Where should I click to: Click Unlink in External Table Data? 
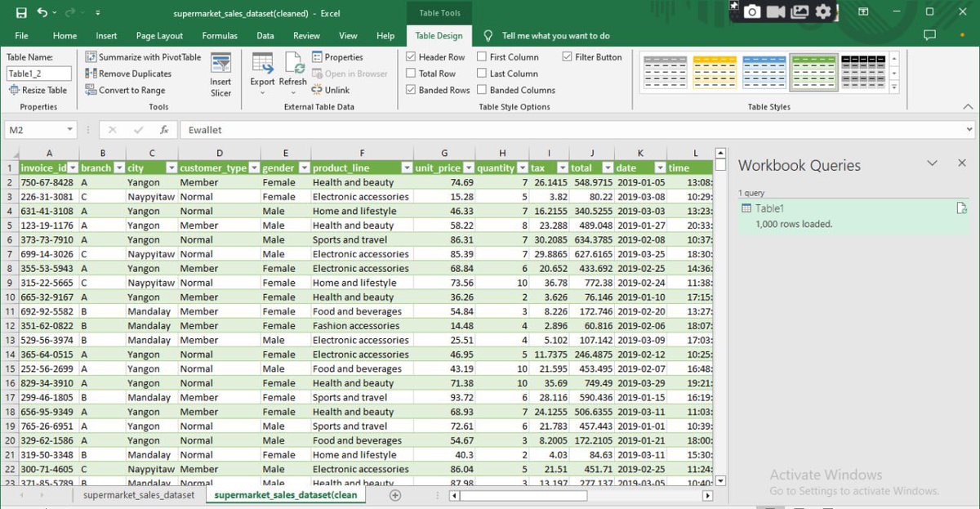coord(331,90)
